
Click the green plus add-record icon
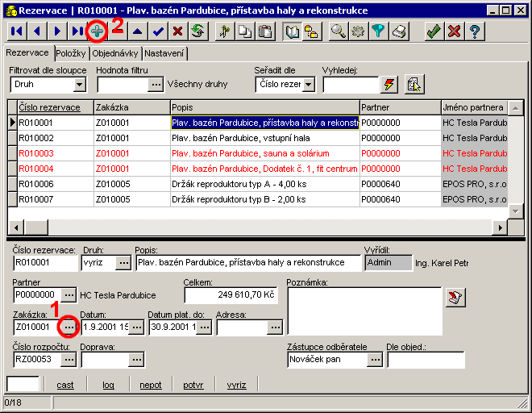(x=97, y=31)
